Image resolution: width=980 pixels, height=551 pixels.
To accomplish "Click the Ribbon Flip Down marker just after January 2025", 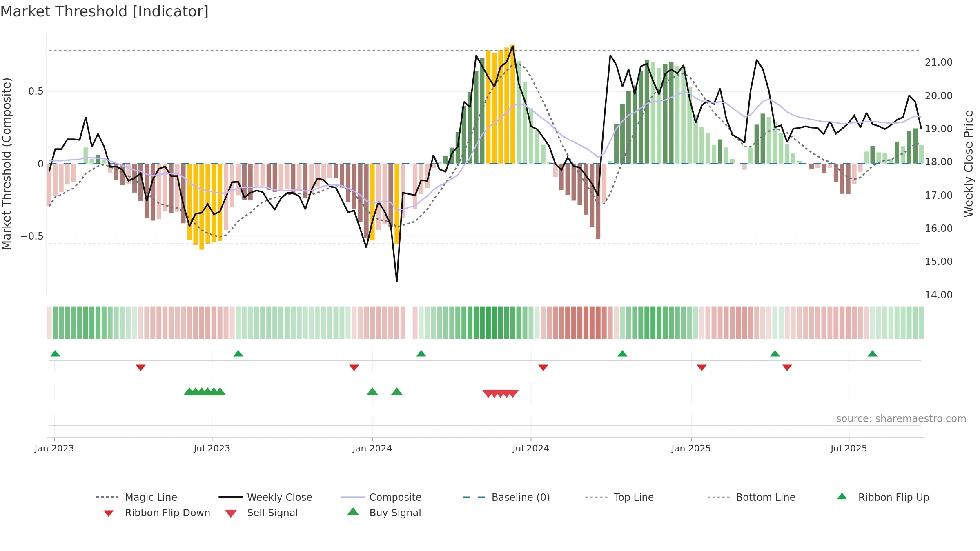I will (702, 368).
